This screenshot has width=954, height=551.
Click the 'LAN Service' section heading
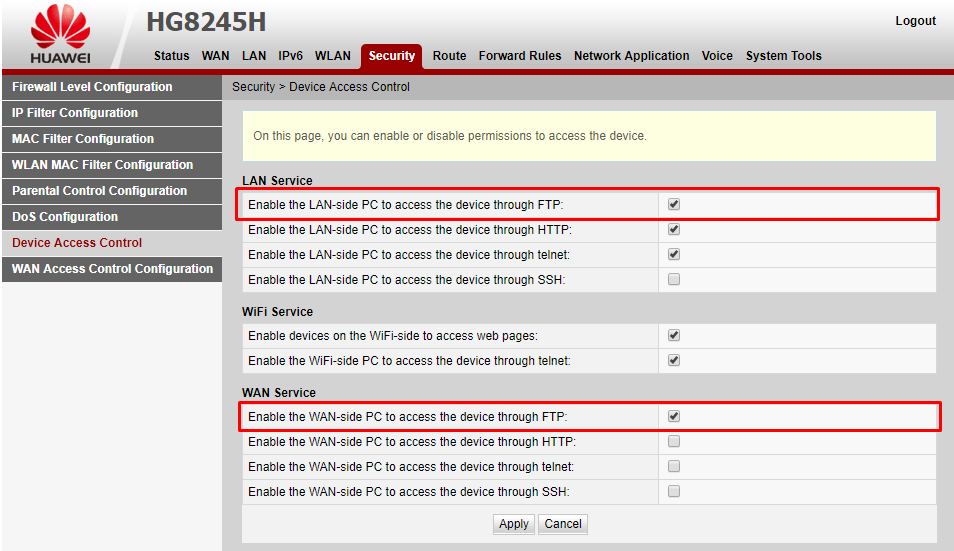pos(277,181)
